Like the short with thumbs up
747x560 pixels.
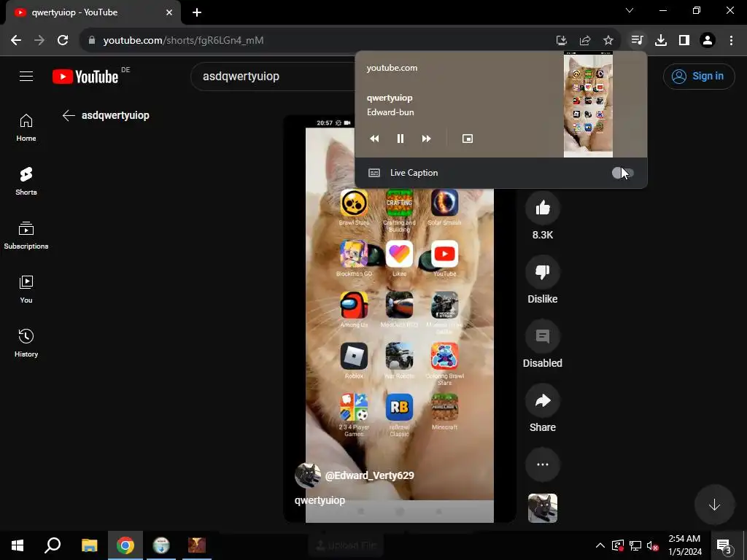click(x=543, y=208)
